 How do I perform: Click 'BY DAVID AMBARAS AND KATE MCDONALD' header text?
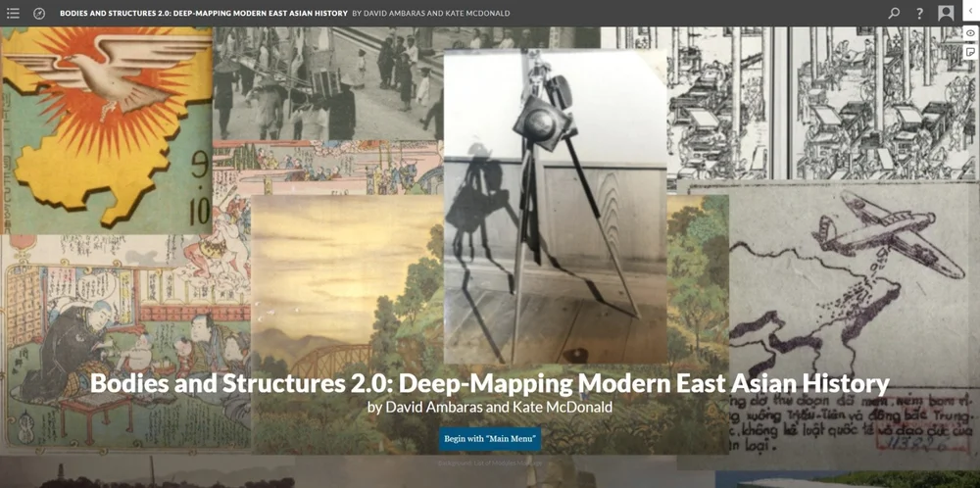click(x=430, y=13)
